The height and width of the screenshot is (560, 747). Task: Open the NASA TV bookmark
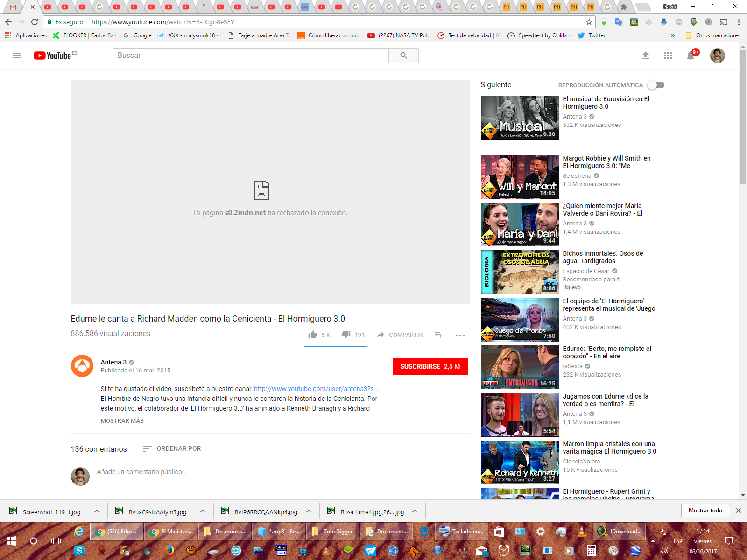point(399,35)
